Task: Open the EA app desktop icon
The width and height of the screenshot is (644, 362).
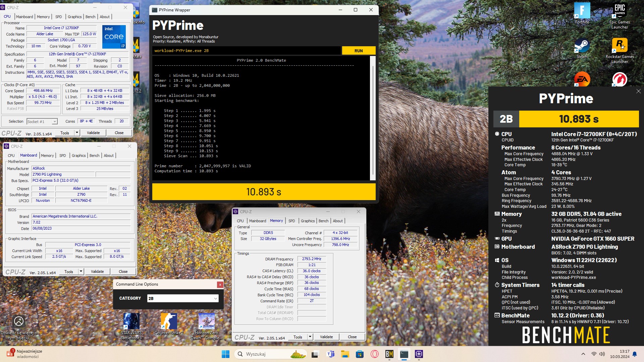Action: click(582, 79)
